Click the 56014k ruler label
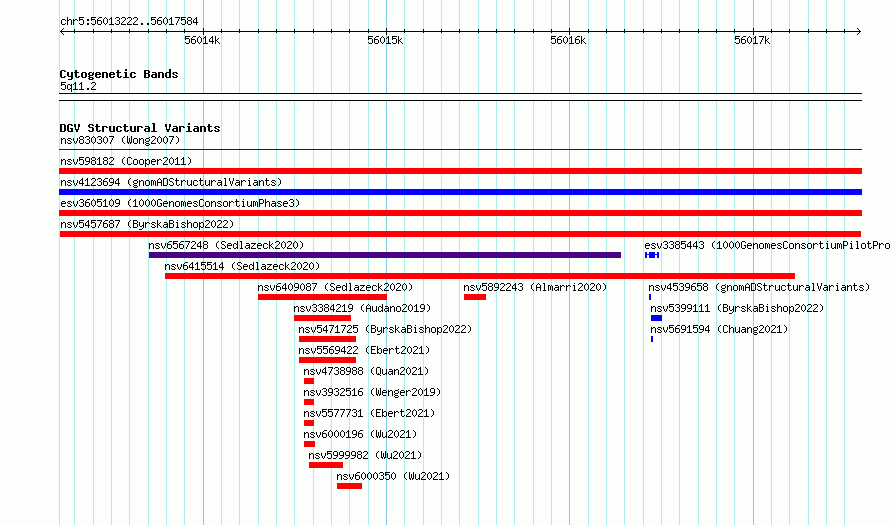This screenshot has width=890, height=525. pyautogui.click(x=202, y=40)
